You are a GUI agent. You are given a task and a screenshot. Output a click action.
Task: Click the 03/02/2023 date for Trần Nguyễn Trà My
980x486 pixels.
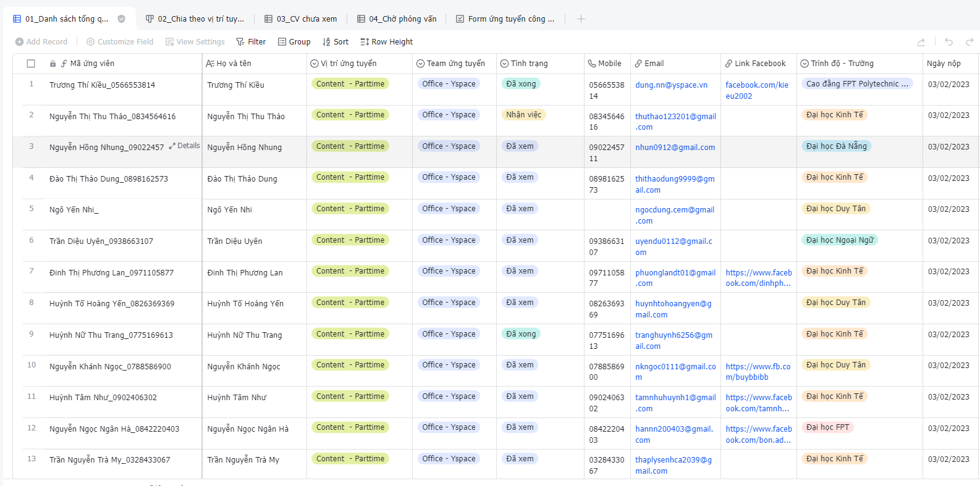point(948,459)
